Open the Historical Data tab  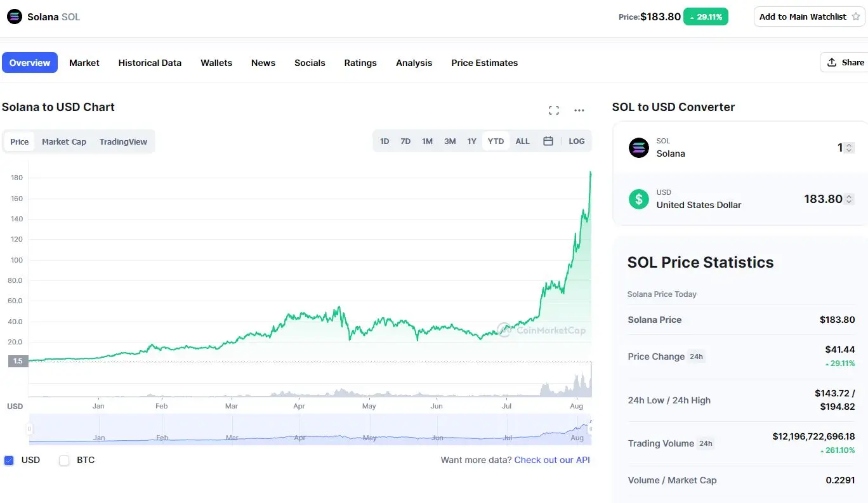150,63
